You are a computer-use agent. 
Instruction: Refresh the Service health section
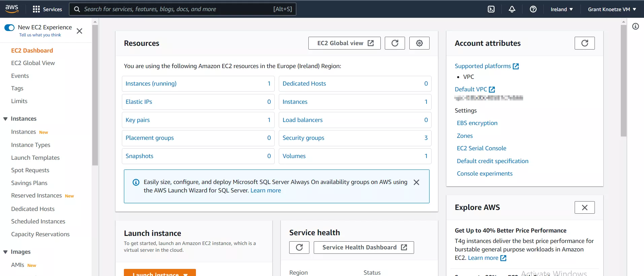click(x=299, y=247)
